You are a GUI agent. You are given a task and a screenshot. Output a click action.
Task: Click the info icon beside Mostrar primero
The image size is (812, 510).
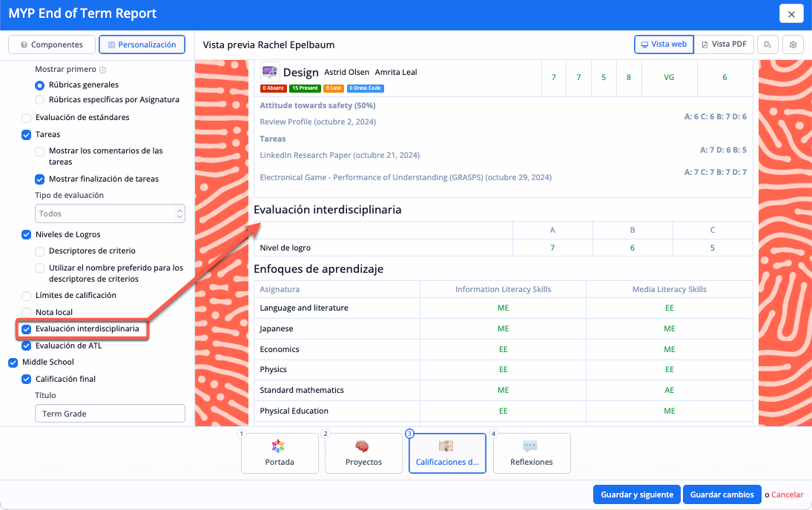click(102, 69)
